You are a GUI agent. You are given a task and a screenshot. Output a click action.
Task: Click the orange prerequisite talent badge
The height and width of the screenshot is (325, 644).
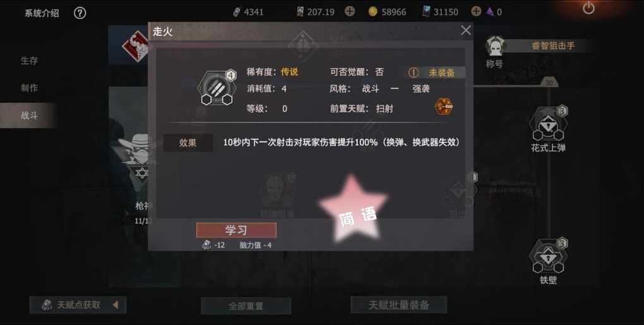coord(444,107)
